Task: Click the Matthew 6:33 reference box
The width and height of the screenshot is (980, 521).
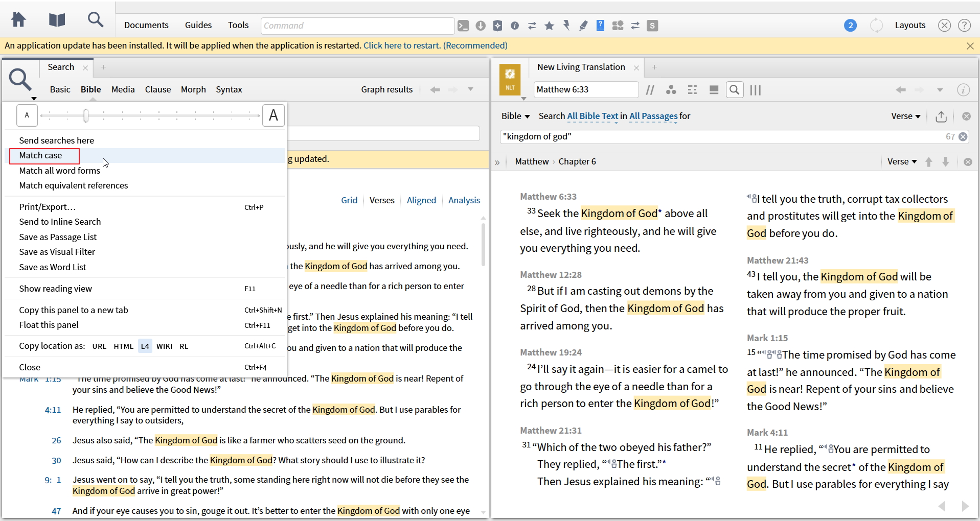Action: (x=585, y=89)
